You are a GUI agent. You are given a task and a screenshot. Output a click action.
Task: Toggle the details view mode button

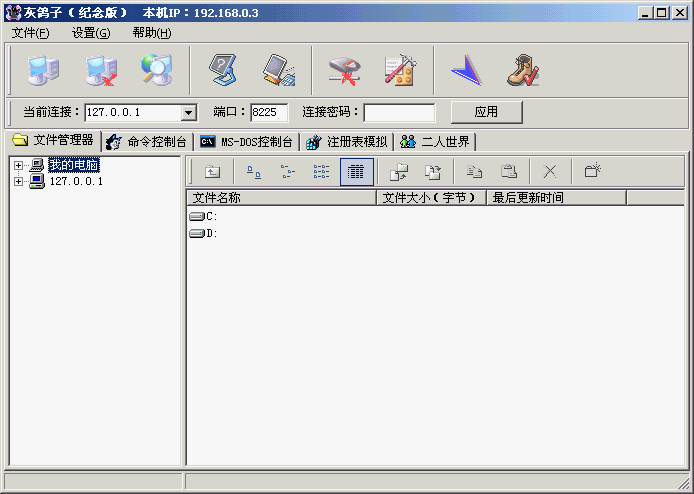click(x=356, y=172)
